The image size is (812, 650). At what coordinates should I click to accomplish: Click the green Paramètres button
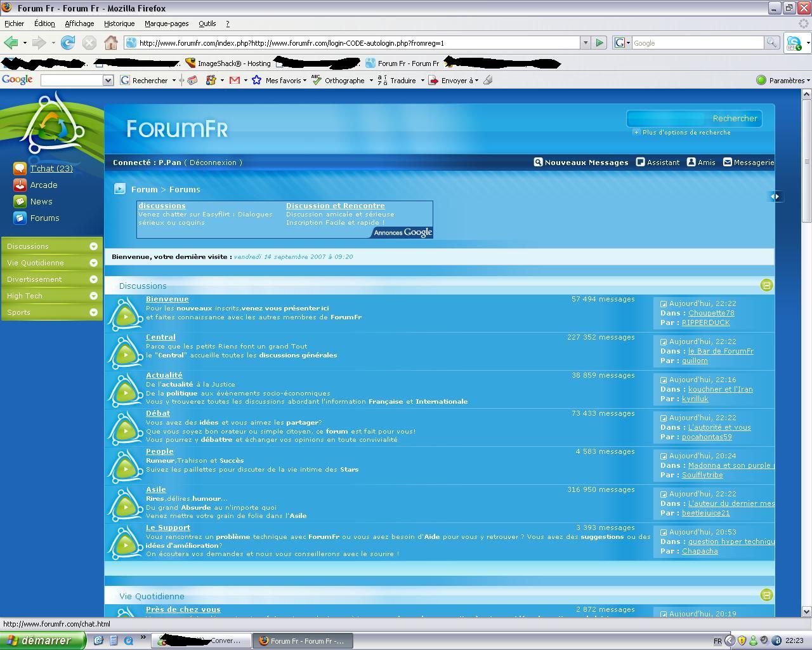click(x=783, y=80)
